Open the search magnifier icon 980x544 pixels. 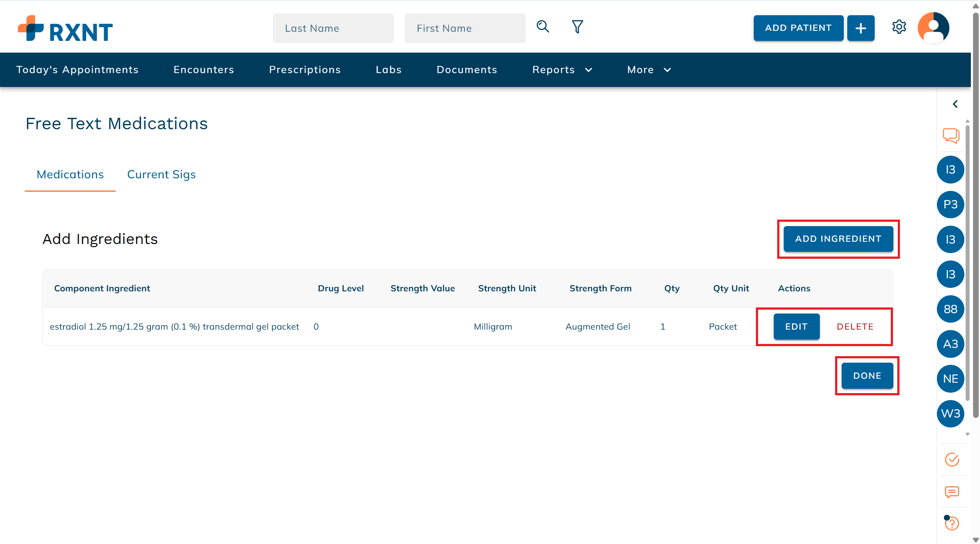pos(542,27)
